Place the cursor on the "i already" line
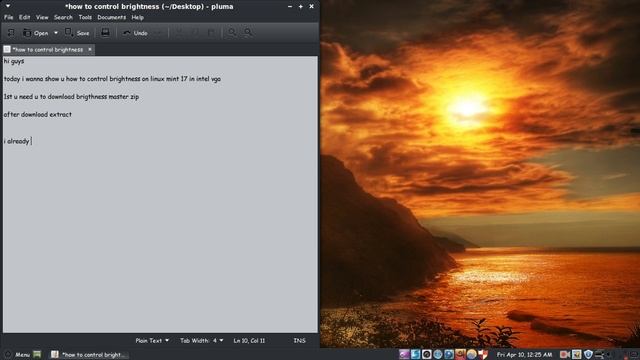Viewport: 640px width, 360px height. click(17, 141)
